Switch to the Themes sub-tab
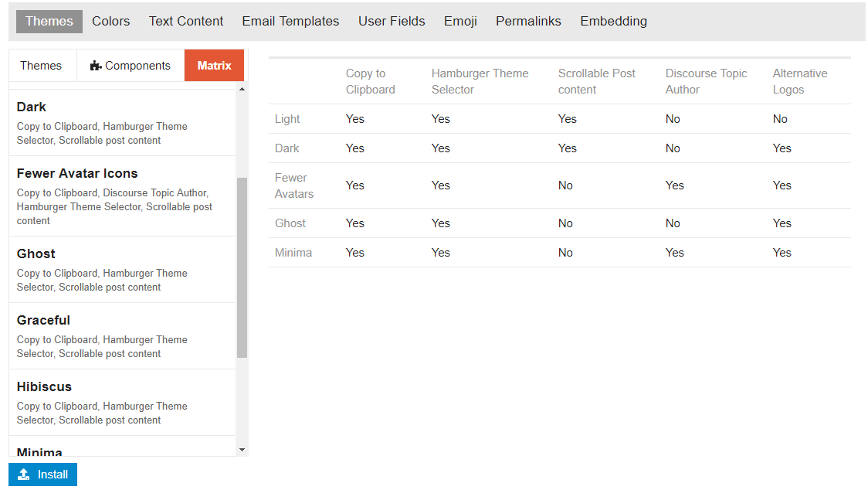 click(41, 66)
